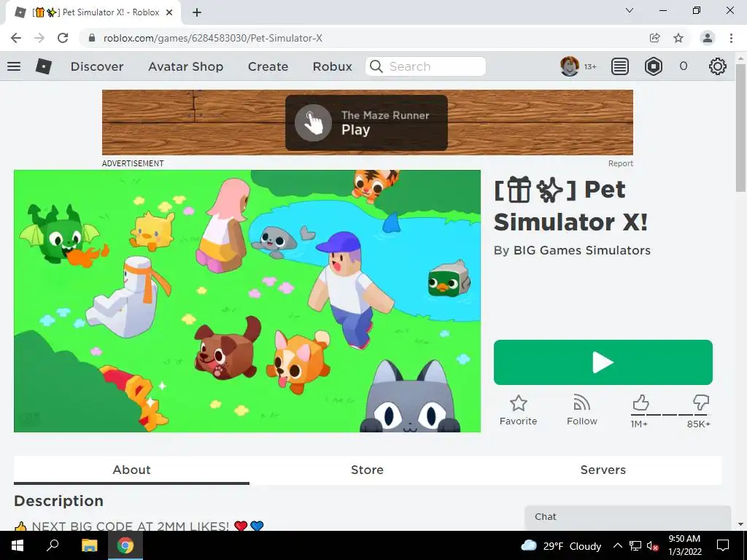747x560 pixels.
Task: Click the Robux hexagon currency icon
Action: coord(653,66)
